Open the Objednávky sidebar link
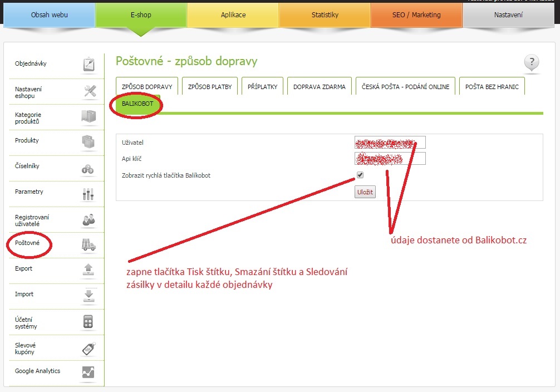The image size is (560, 392). [31, 63]
